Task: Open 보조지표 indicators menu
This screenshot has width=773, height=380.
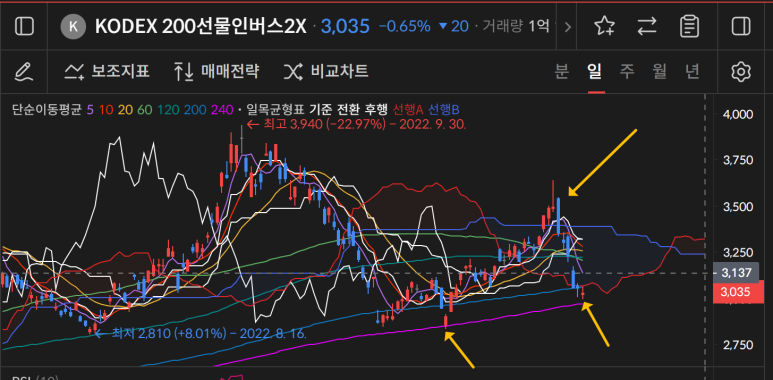Action: click(107, 72)
